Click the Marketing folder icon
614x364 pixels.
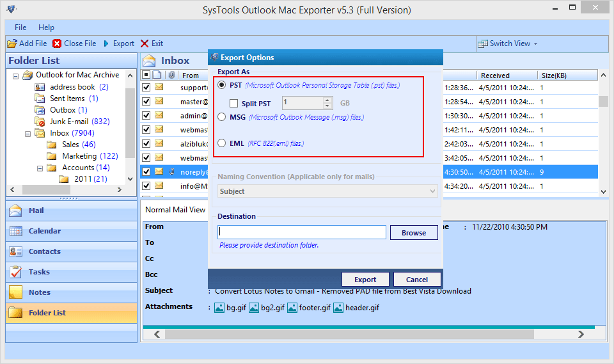click(x=52, y=156)
